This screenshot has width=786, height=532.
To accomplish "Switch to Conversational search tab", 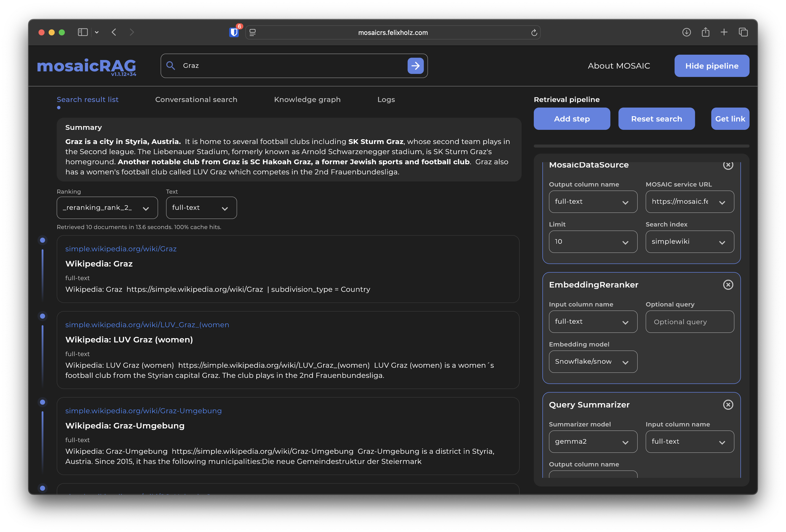I will pyautogui.click(x=196, y=99).
